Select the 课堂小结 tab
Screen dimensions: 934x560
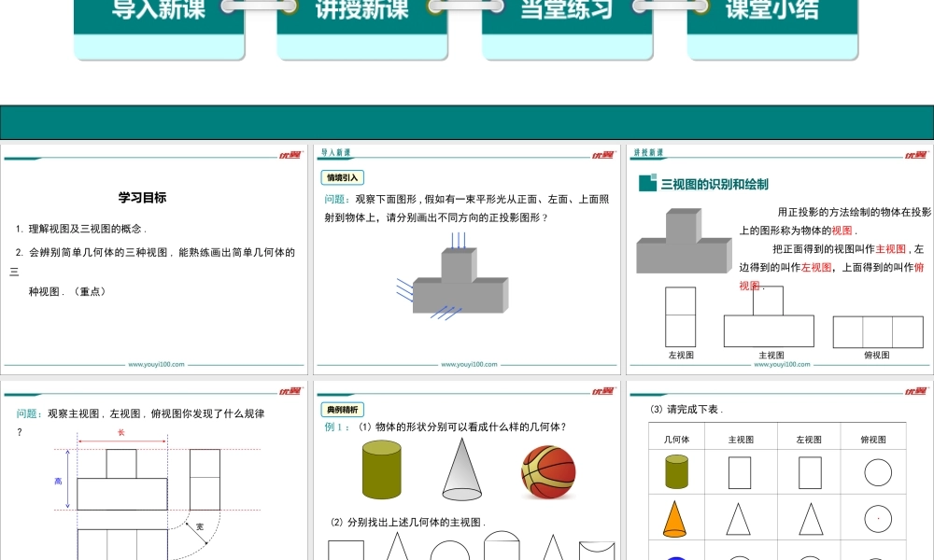point(771,11)
